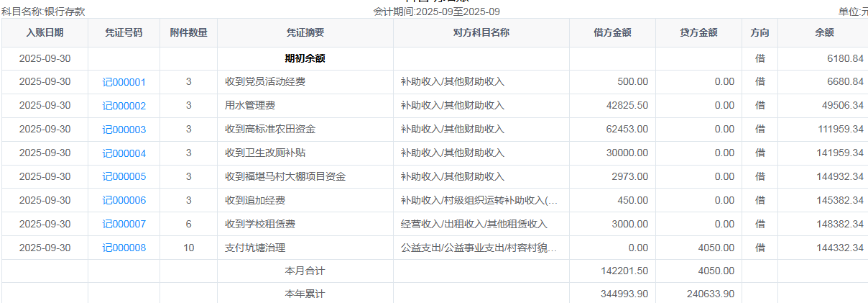Click the 凭证摘要 column header

pos(305,33)
